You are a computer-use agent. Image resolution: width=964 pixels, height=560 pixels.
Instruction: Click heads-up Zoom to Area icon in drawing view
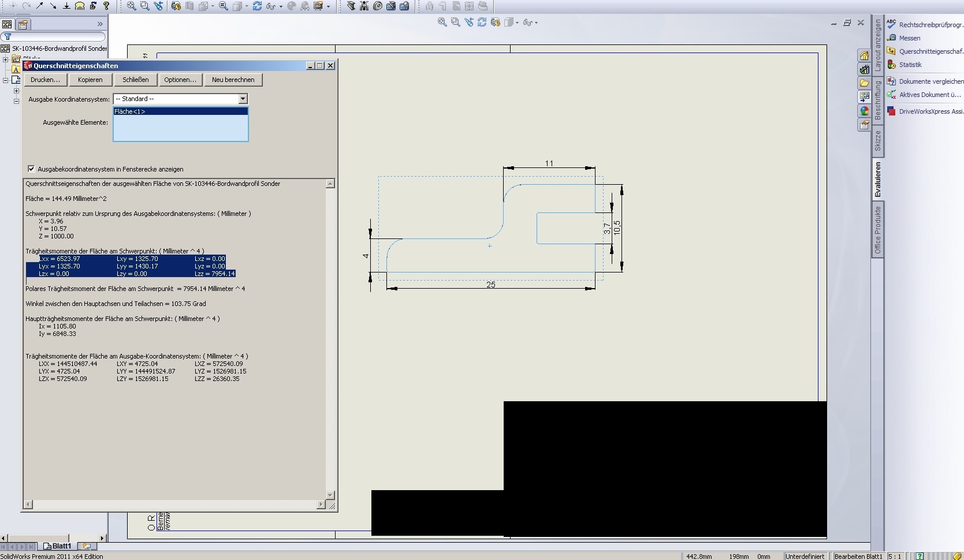click(455, 22)
